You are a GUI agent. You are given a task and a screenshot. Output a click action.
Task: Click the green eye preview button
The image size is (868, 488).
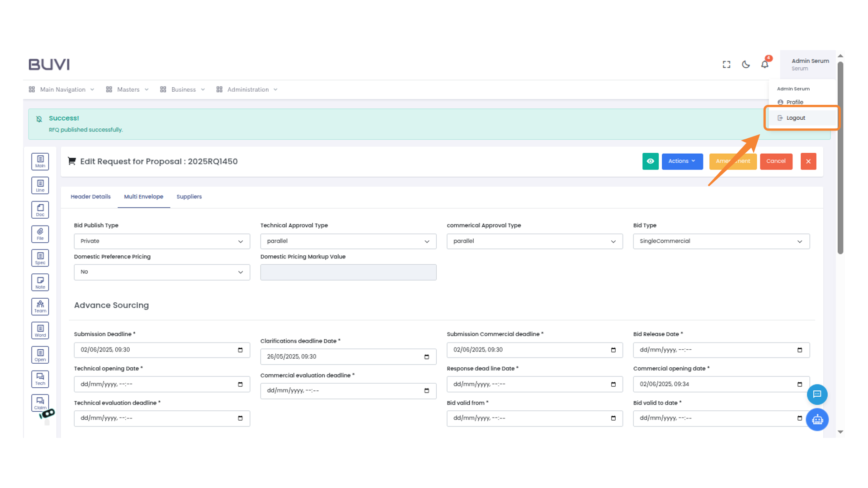pyautogui.click(x=650, y=161)
